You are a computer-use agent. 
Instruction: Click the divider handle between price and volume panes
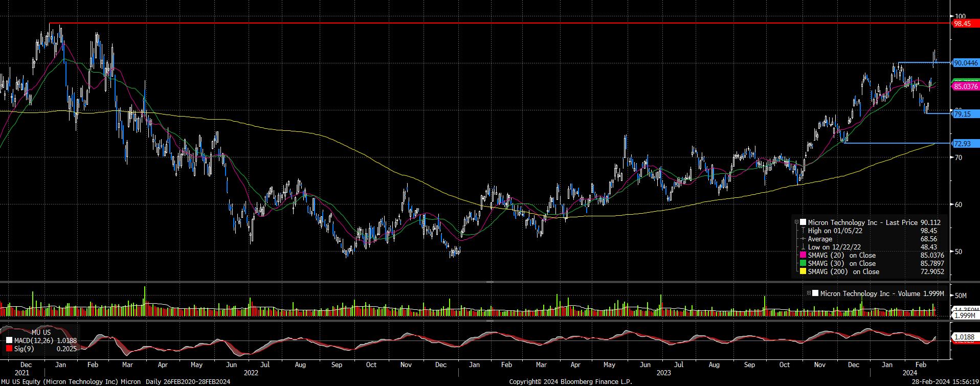point(489,282)
